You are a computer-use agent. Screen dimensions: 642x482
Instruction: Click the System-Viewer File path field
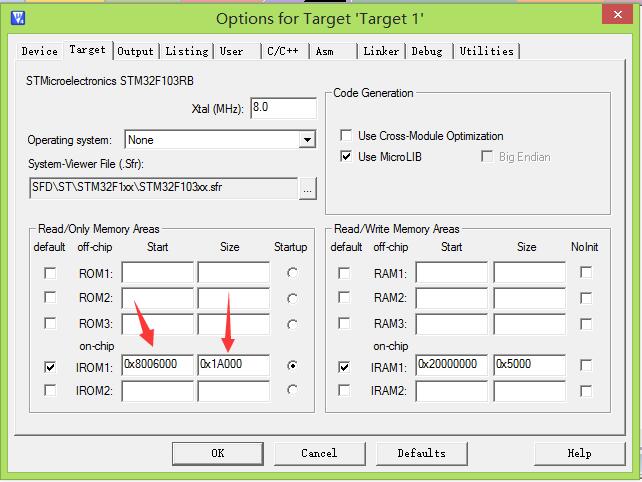163,188
